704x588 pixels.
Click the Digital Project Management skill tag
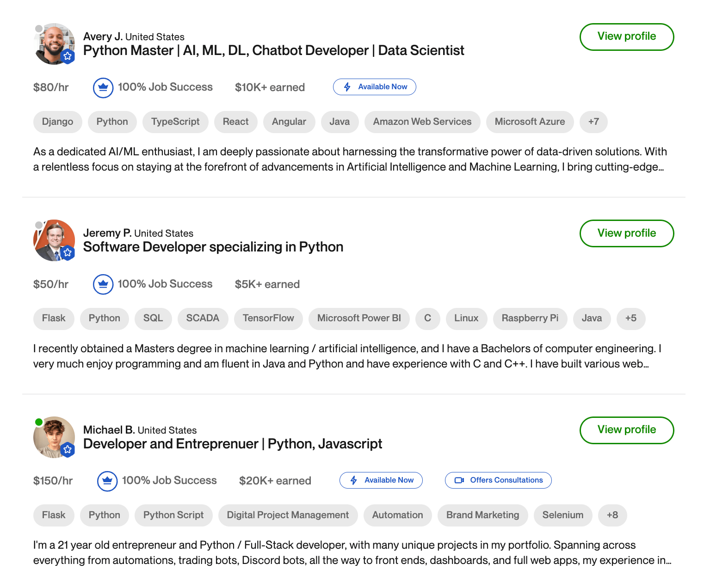pyautogui.click(x=288, y=515)
